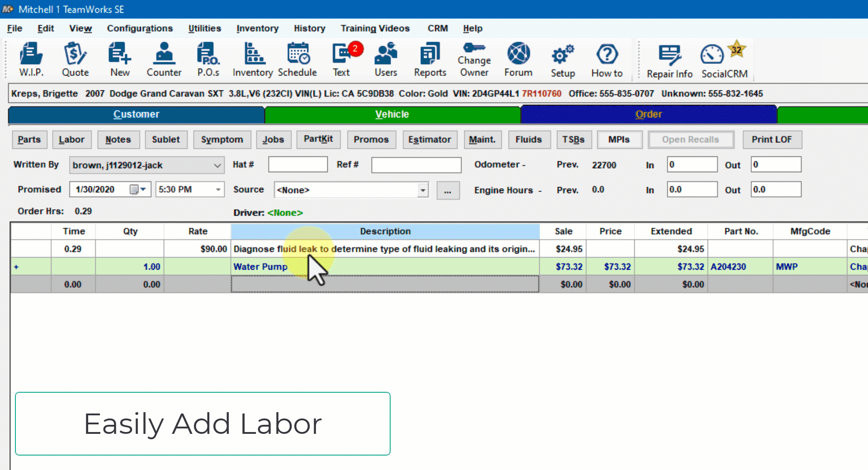Expand the Promised time 5:30 PM dropdown

pyautogui.click(x=218, y=189)
